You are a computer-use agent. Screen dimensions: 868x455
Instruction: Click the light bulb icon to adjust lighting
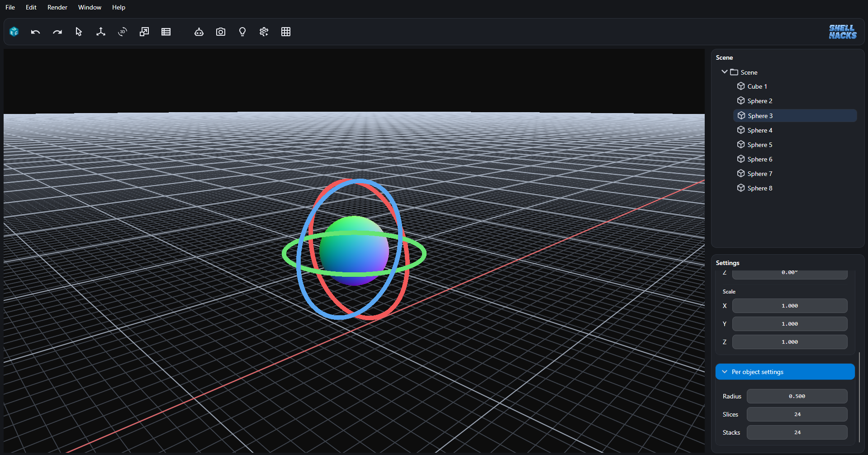pos(242,32)
